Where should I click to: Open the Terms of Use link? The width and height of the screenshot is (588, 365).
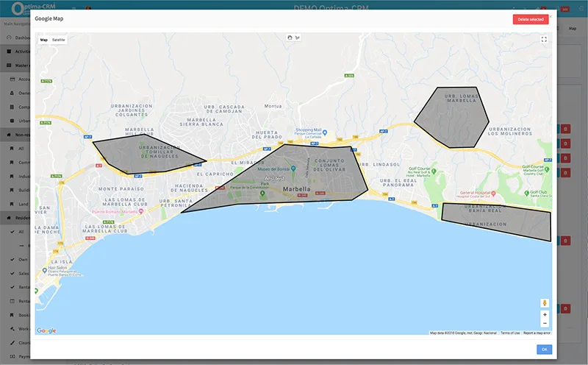(510, 333)
